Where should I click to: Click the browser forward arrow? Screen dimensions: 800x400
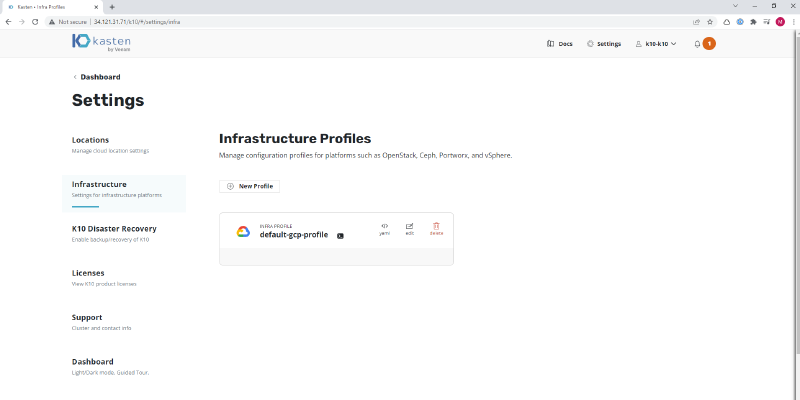point(21,22)
